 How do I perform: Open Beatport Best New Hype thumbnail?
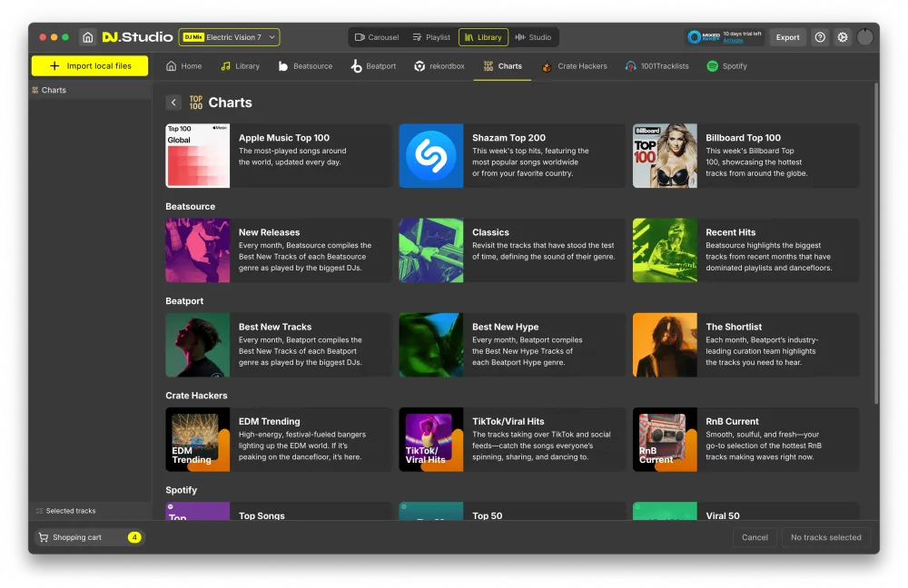click(430, 345)
